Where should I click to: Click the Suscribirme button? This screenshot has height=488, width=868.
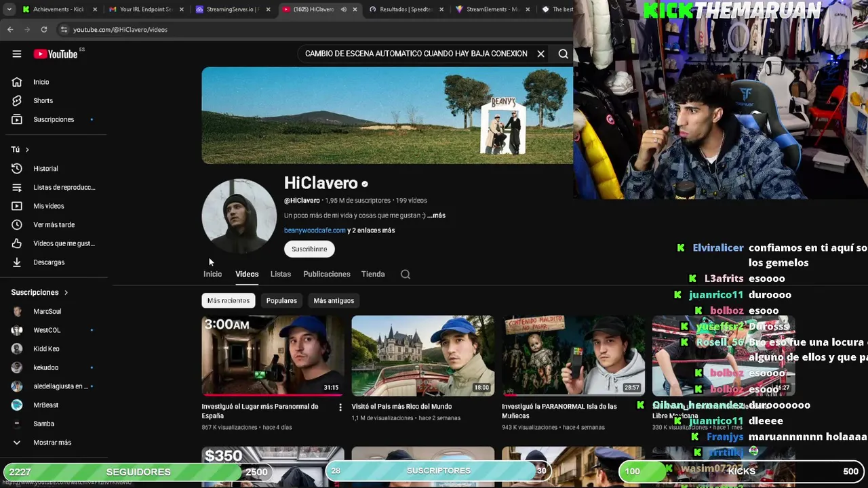pos(309,249)
